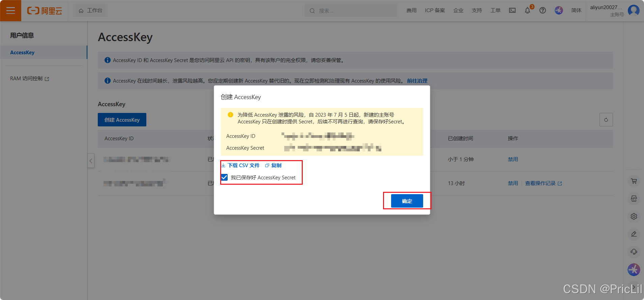
Task: Click the 小于 1 分钟 time cell
Action: tap(461, 159)
